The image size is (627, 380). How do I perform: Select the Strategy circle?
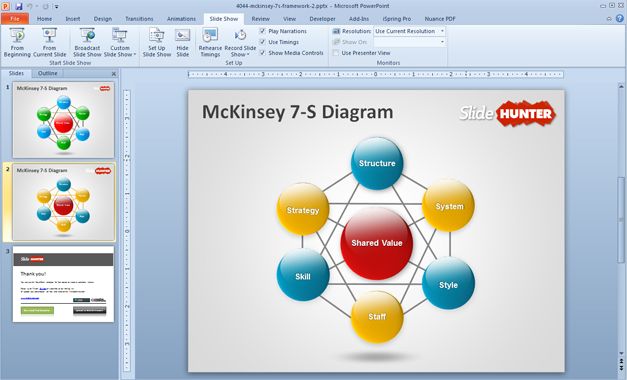(303, 210)
